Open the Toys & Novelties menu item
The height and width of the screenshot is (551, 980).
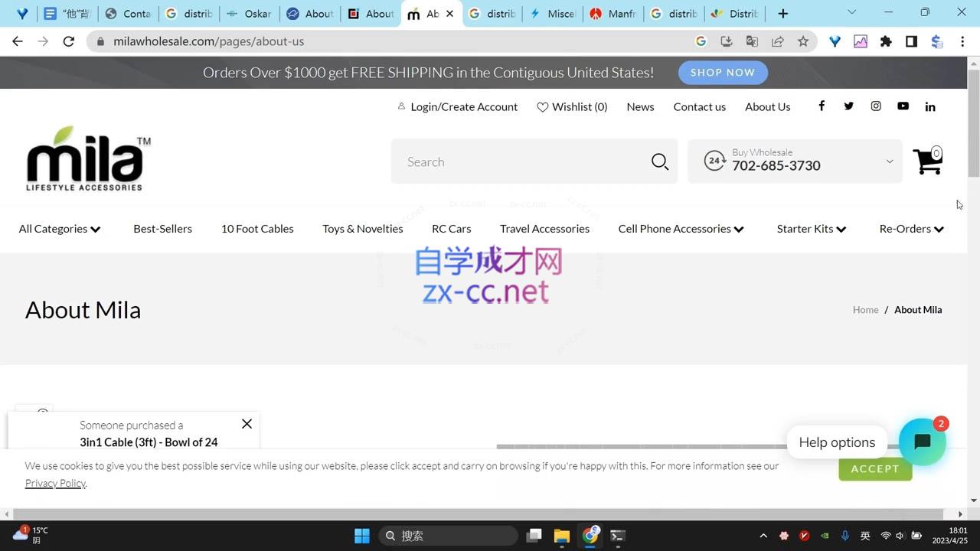point(363,229)
